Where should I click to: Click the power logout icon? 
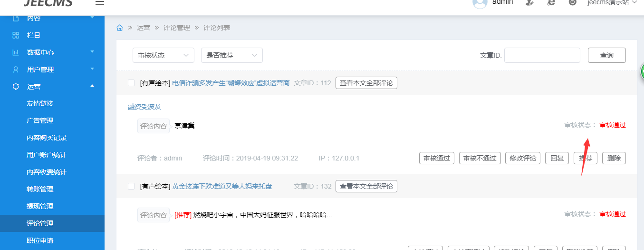573,2
